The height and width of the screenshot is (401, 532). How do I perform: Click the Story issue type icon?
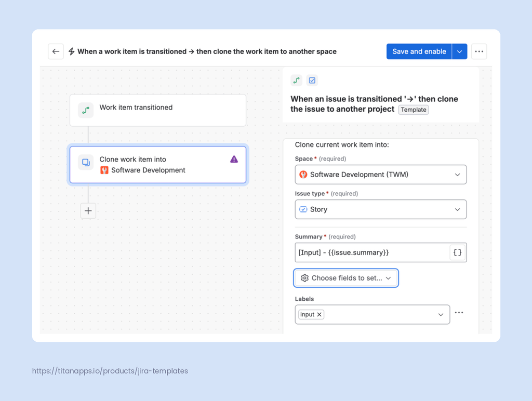[303, 209]
